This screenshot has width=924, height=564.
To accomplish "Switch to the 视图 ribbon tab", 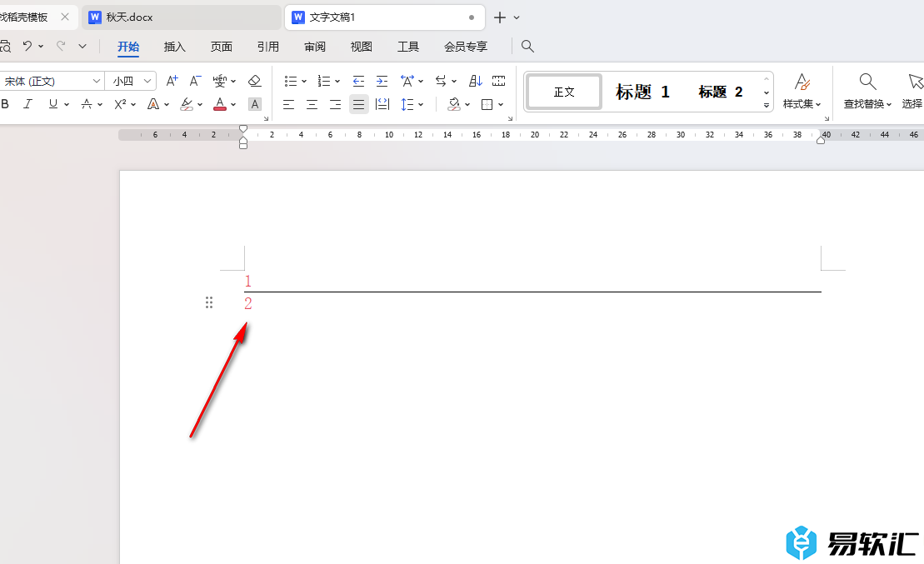I will [362, 47].
